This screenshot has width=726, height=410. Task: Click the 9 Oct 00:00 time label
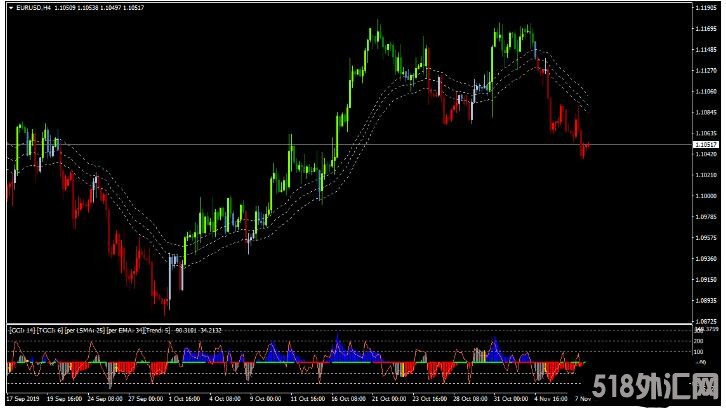(265, 398)
